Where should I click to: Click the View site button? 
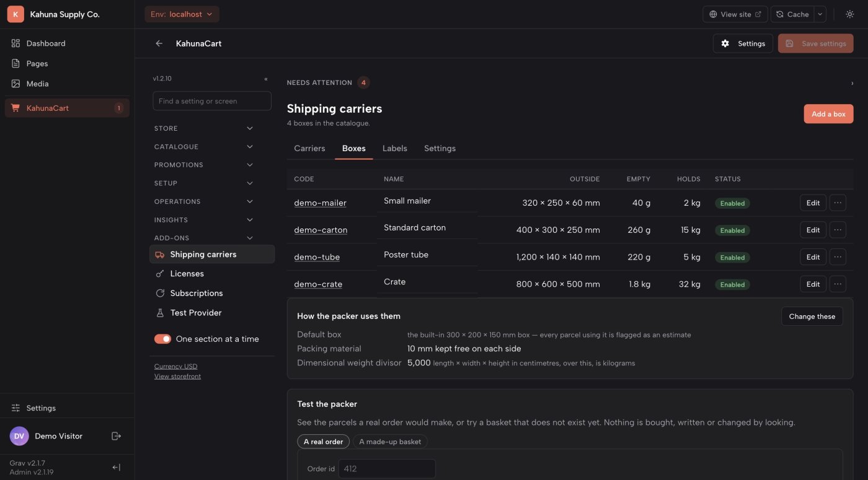735,14
